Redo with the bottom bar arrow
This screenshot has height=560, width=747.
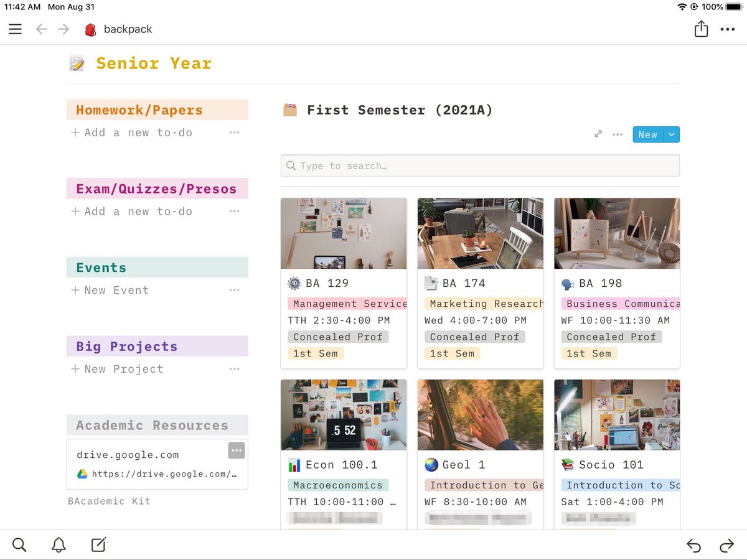(x=726, y=546)
